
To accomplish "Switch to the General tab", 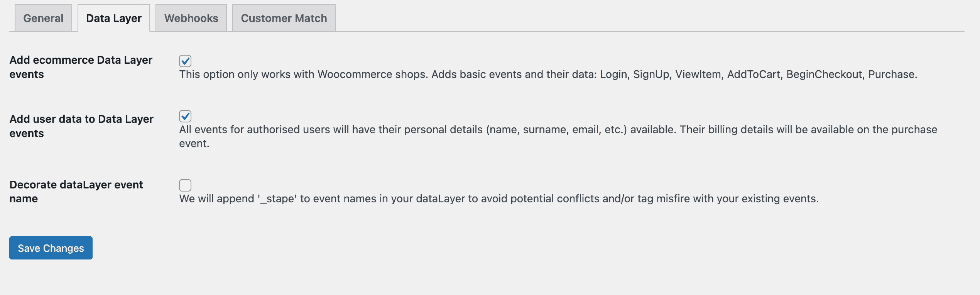I will pyautogui.click(x=43, y=18).
